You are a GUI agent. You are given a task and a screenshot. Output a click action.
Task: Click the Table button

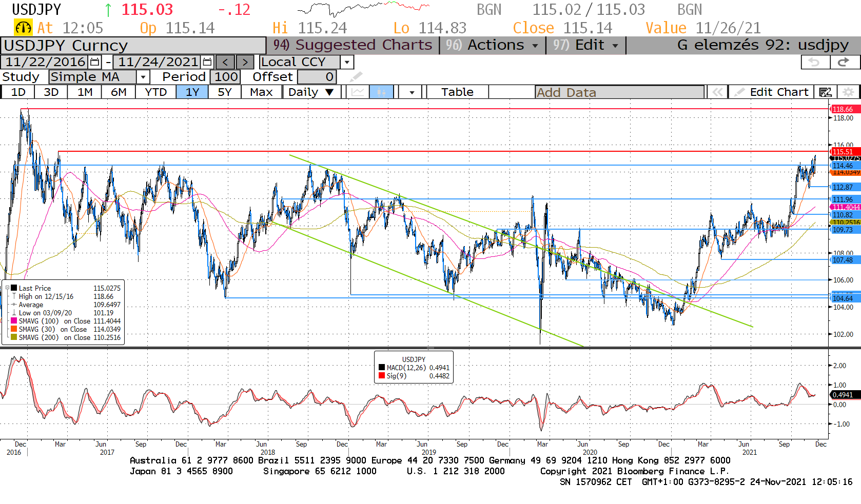(457, 92)
